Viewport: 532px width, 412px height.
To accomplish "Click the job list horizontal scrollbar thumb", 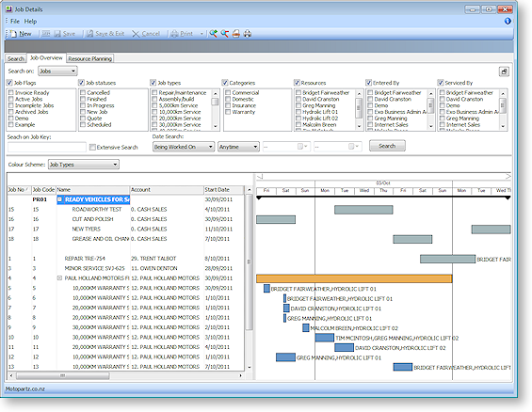I will click(x=63, y=375).
